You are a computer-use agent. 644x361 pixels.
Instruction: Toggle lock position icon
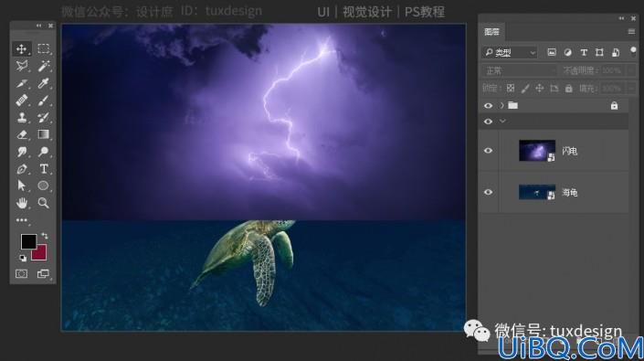(540, 89)
